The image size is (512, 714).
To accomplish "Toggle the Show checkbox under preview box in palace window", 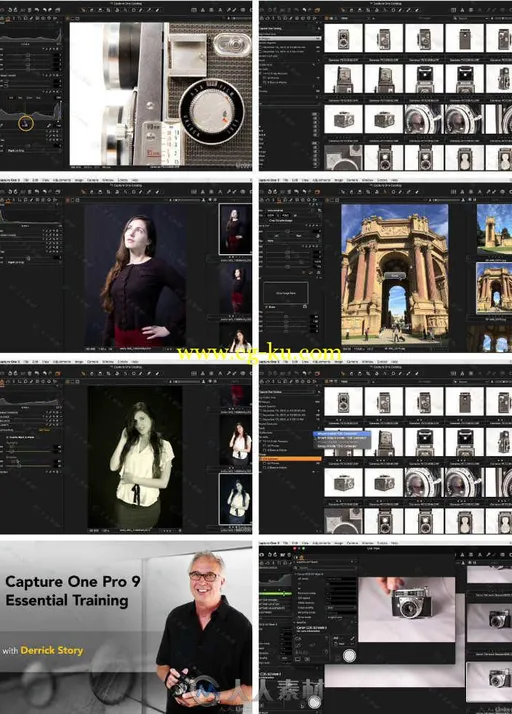I will pyautogui.click(x=266, y=307).
